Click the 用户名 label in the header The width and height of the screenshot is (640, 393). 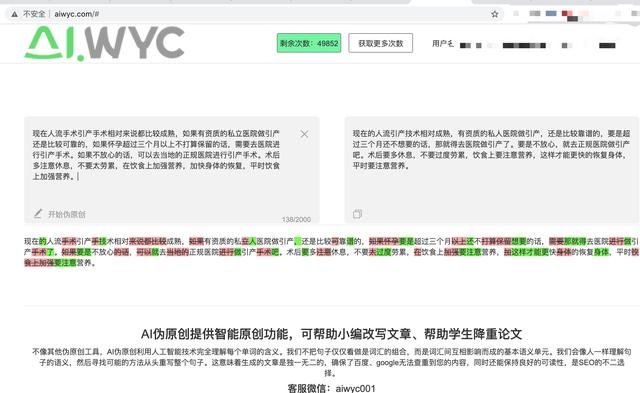click(x=442, y=44)
